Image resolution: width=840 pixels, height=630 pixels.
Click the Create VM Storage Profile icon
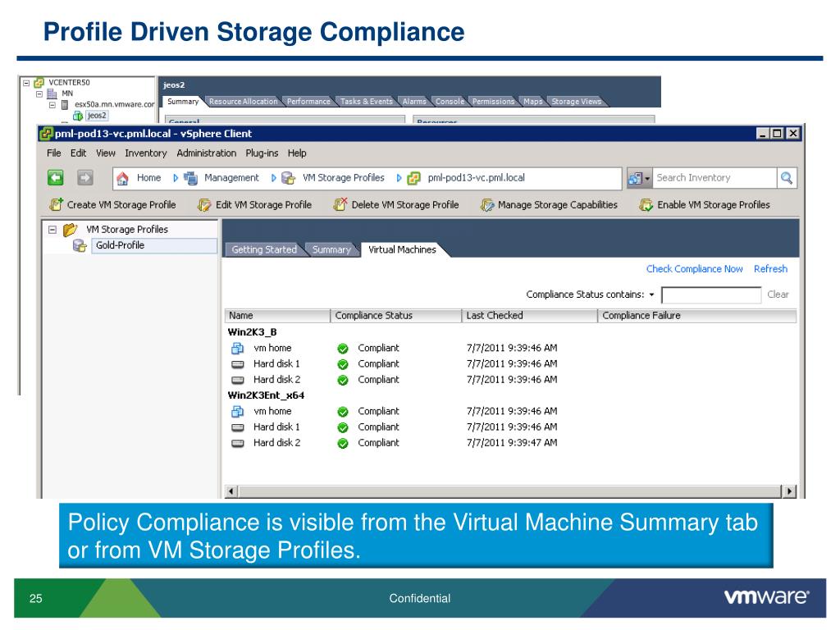coord(56,204)
